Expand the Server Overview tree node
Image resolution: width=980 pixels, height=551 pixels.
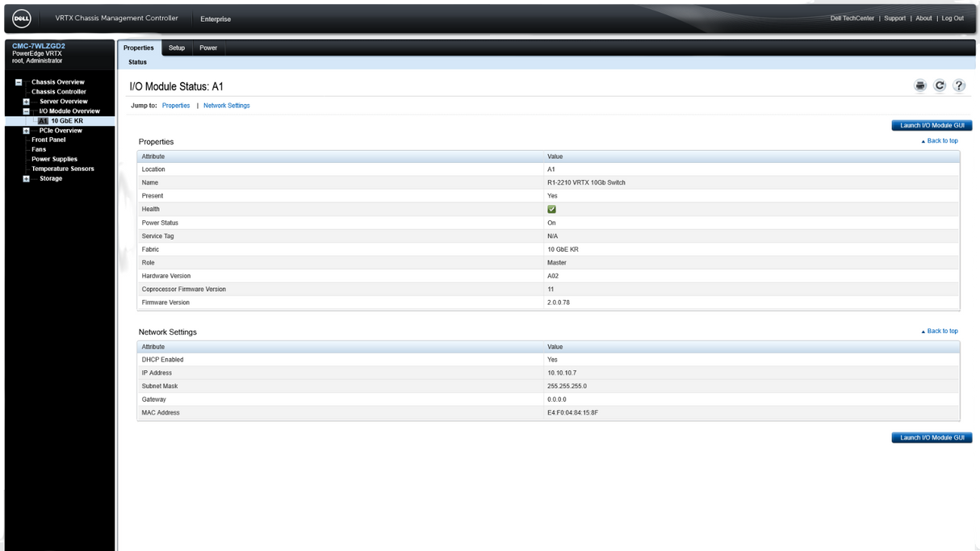pos(27,102)
